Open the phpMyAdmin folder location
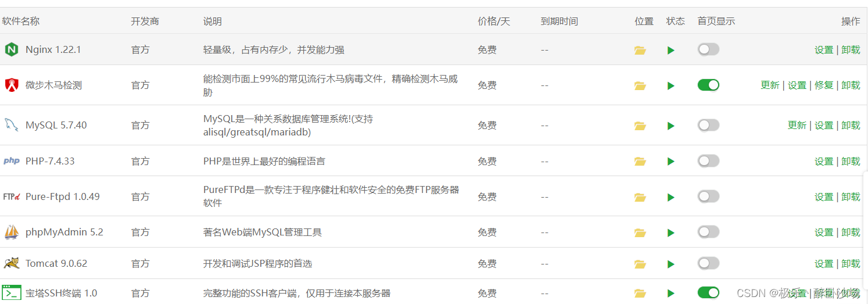This screenshot has width=868, height=304. click(640, 233)
